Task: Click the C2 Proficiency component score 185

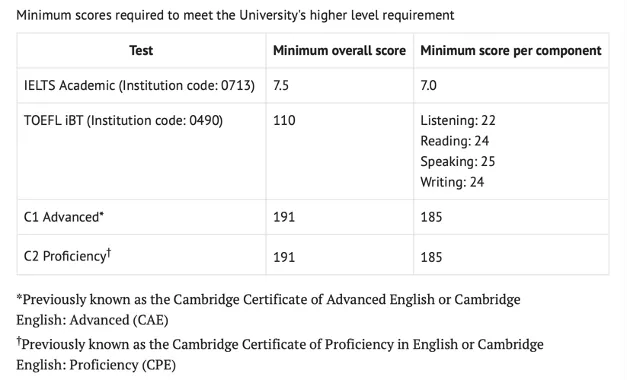Action: pyautogui.click(x=431, y=257)
